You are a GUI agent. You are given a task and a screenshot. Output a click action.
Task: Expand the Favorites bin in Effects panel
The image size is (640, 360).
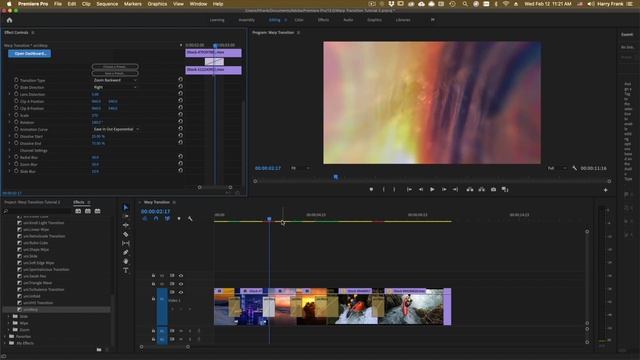(5, 336)
